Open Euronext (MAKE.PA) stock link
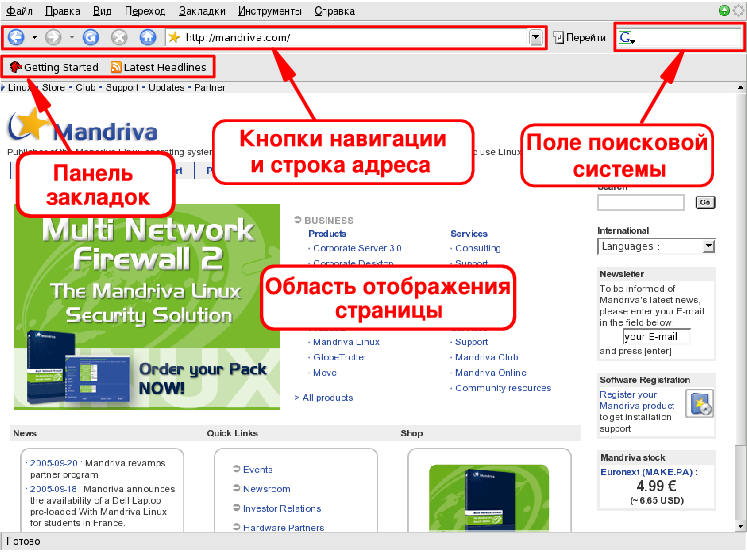The width and height of the screenshot is (747, 552). [x=648, y=472]
